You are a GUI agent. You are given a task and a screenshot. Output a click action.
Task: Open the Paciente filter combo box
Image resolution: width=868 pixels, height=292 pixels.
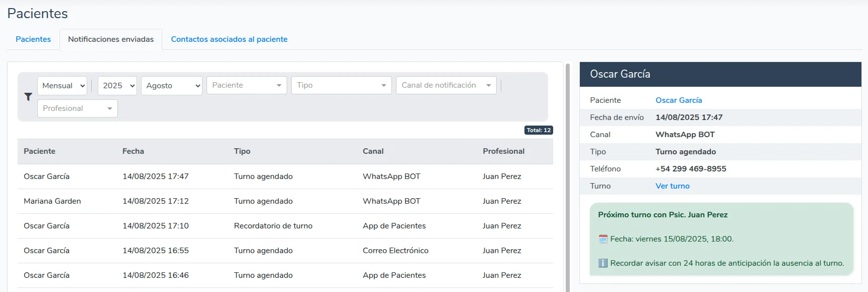(x=246, y=85)
